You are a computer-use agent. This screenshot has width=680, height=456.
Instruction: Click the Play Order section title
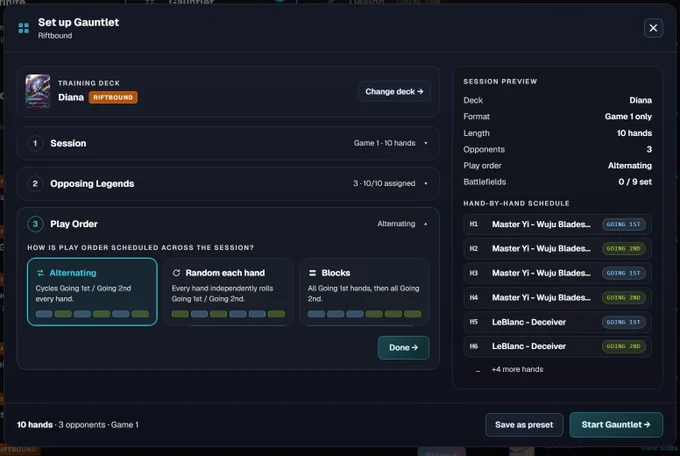pos(74,224)
